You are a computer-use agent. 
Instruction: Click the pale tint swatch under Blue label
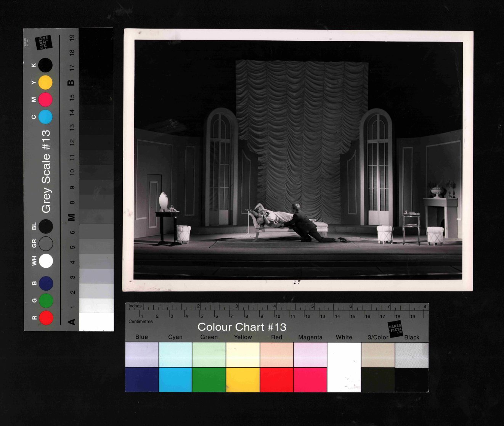click(x=142, y=354)
